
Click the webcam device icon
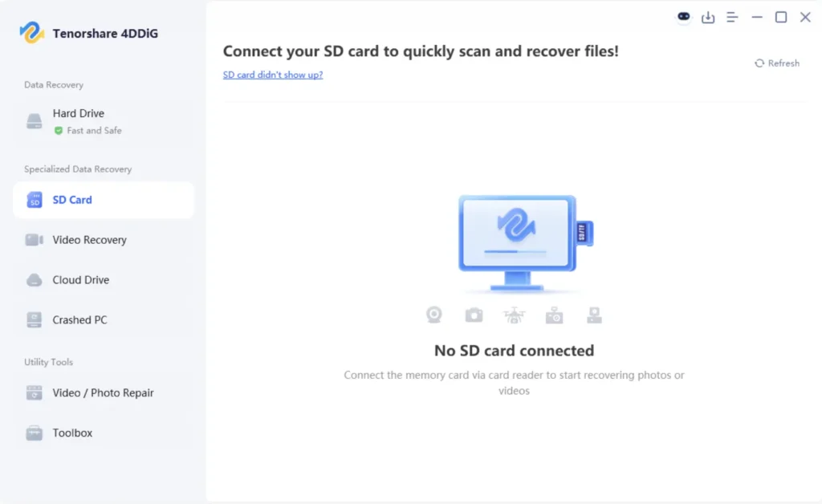(434, 315)
